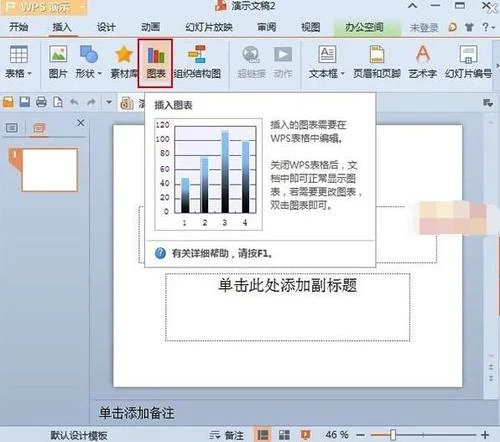Undo the last action

75,102
